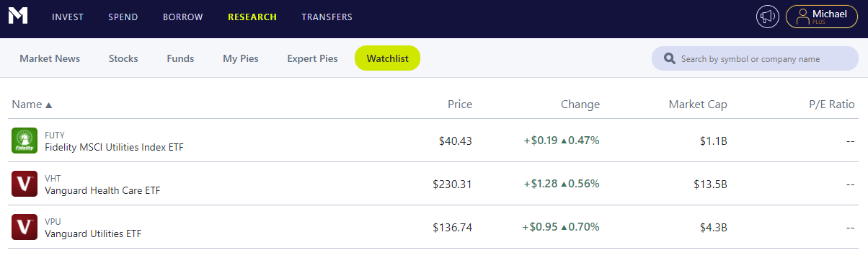Open the announcements megaphone icon
This screenshot has width=868, height=276.
coord(767,17)
